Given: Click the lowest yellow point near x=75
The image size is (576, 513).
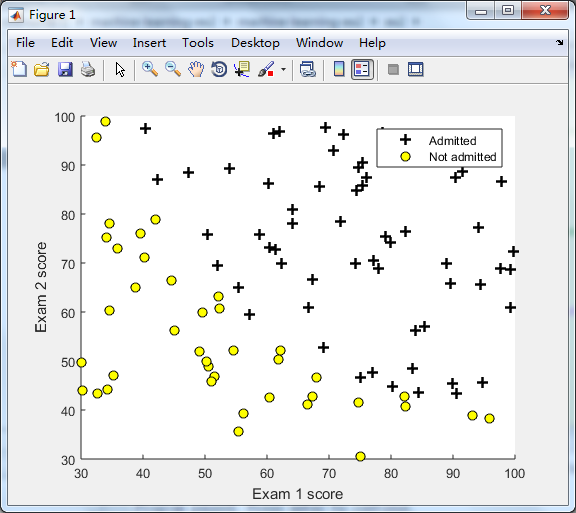Looking at the screenshot, I should click(x=360, y=456).
